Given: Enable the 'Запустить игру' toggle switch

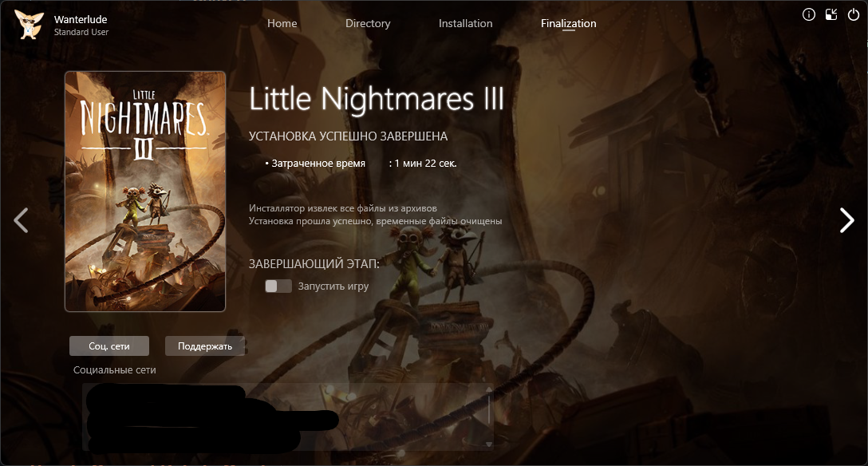Looking at the screenshot, I should pos(278,286).
